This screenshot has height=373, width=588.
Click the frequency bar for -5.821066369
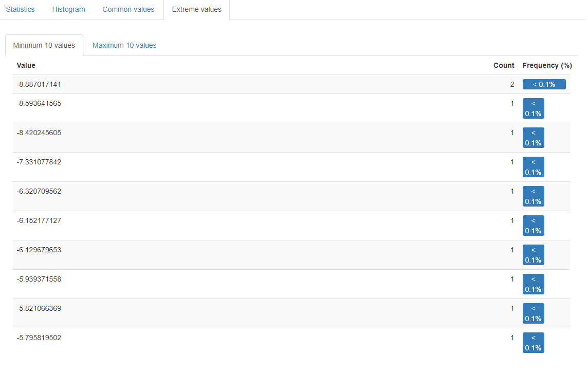tap(533, 313)
